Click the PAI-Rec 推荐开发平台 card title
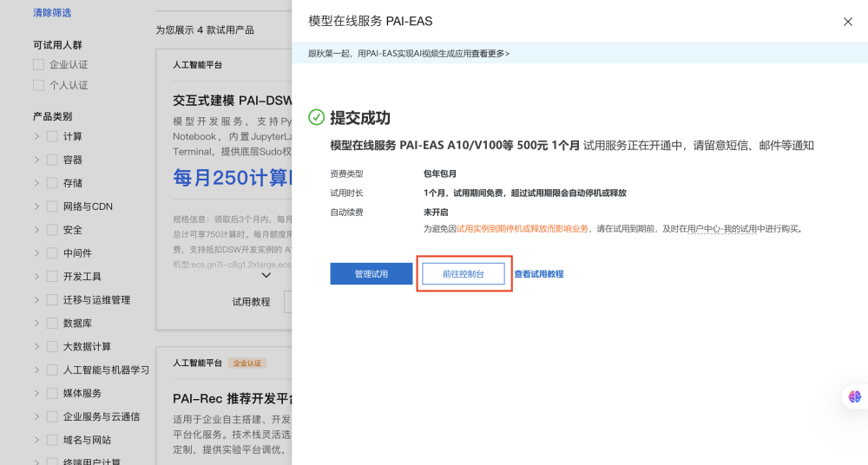868x465 pixels. pyautogui.click(x=233, y=398)
